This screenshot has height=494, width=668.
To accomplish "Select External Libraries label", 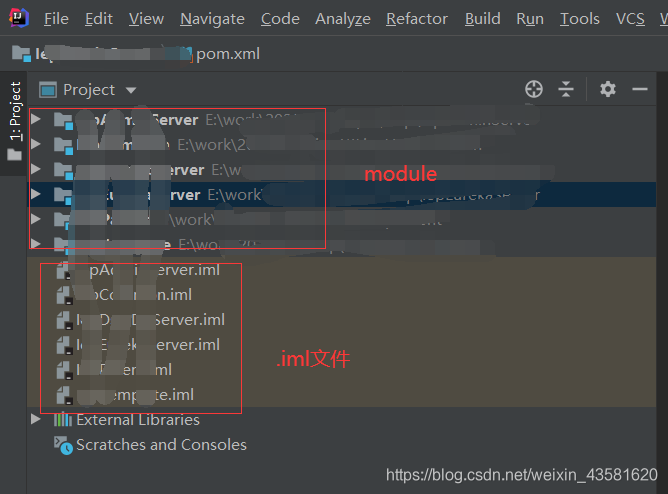I will [x=138, y=420].
